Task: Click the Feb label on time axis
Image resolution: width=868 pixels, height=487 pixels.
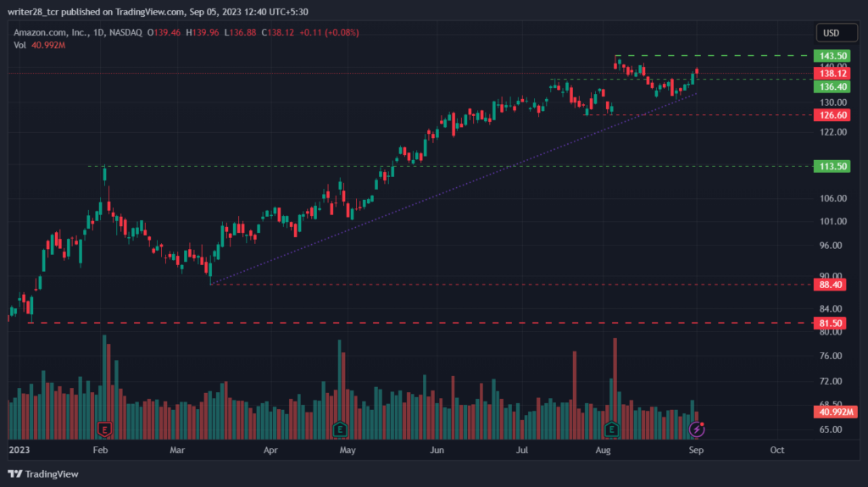Action: [100, 450]
